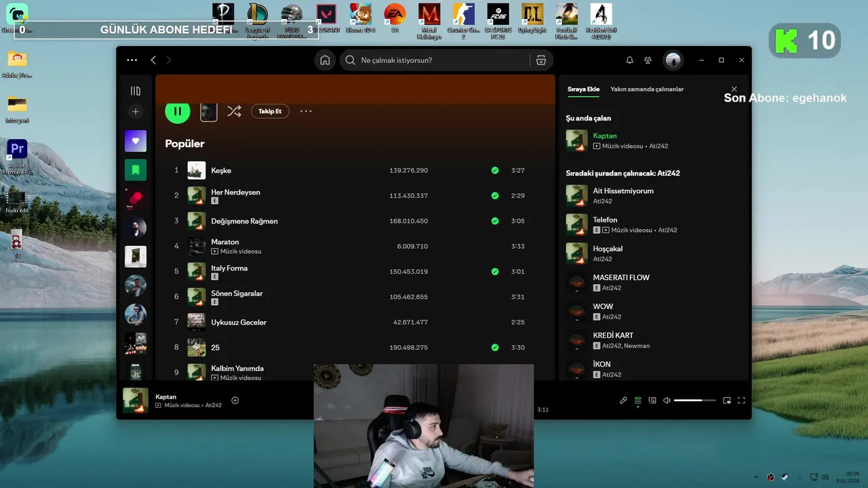868x488 pixels.
Task: Add Kaptan to Liked Songs plus icon
Action: pyautogui.click(x=235, y=400)
